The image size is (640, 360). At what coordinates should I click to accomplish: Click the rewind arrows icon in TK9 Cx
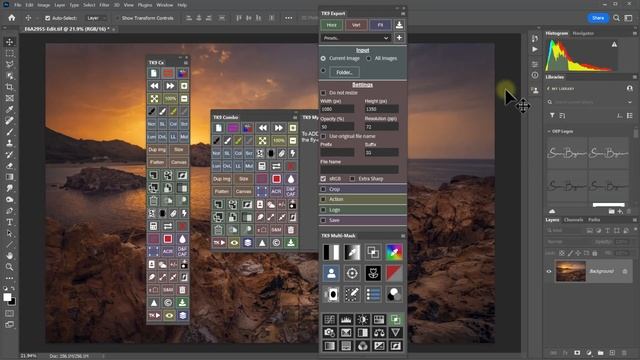click(154, 86)
